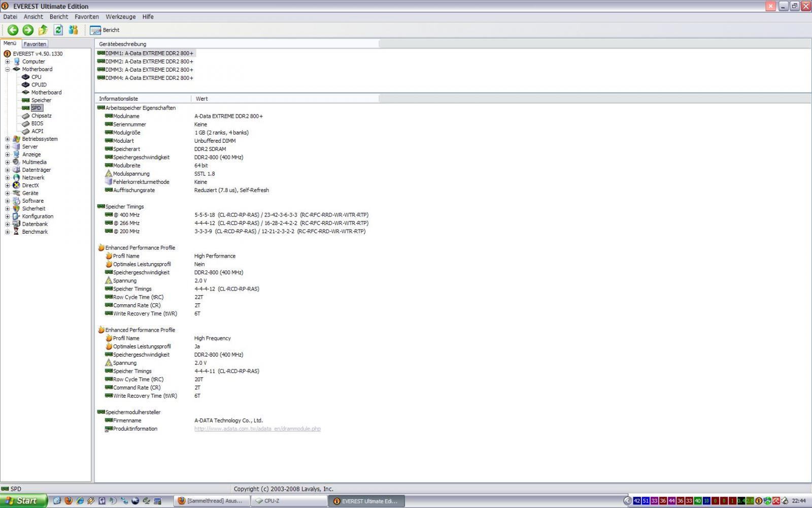Expand the Geräte tree node
The image size is (812, 508).
click(x=8, y=193)
